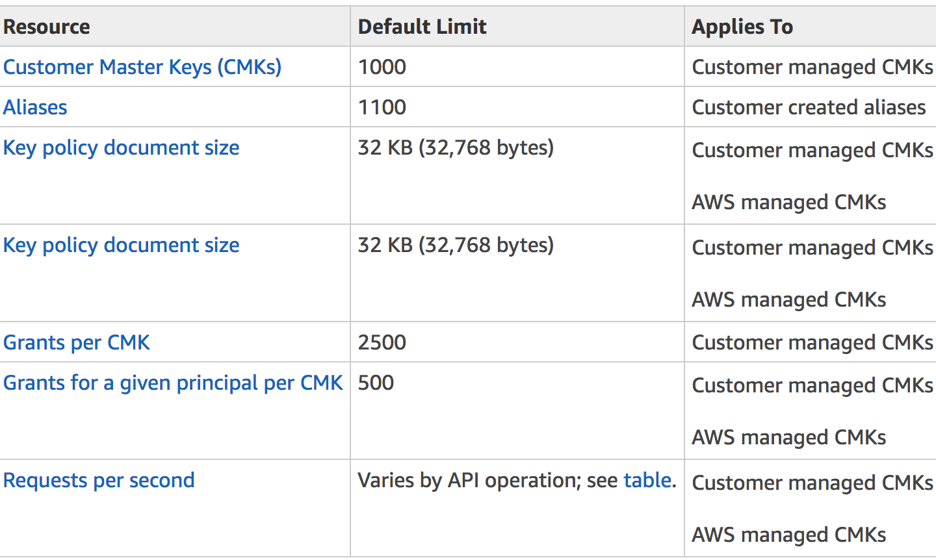Open Key policy document size link above Grants per CMK

coord(122,246)
